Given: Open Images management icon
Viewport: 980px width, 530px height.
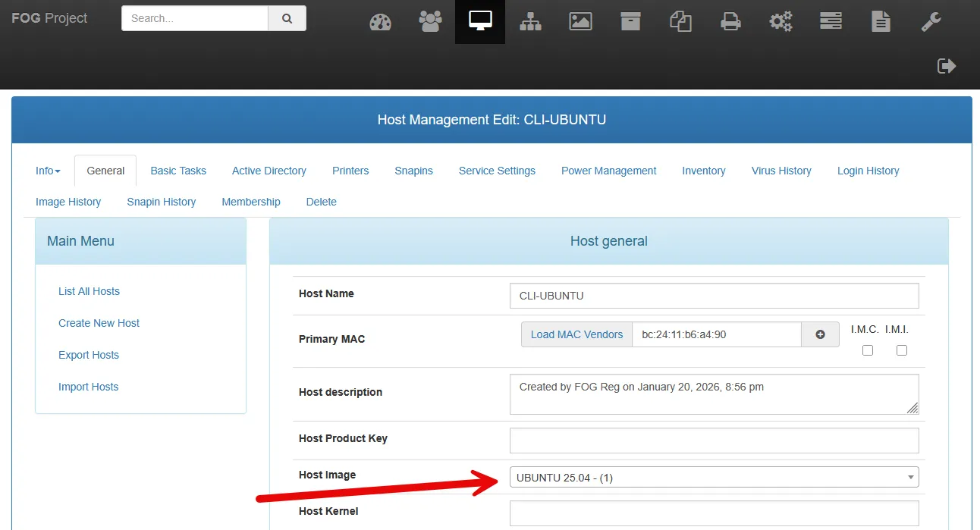Looking at the screenshot, I should pyautogui.click(x=580, y=22).
